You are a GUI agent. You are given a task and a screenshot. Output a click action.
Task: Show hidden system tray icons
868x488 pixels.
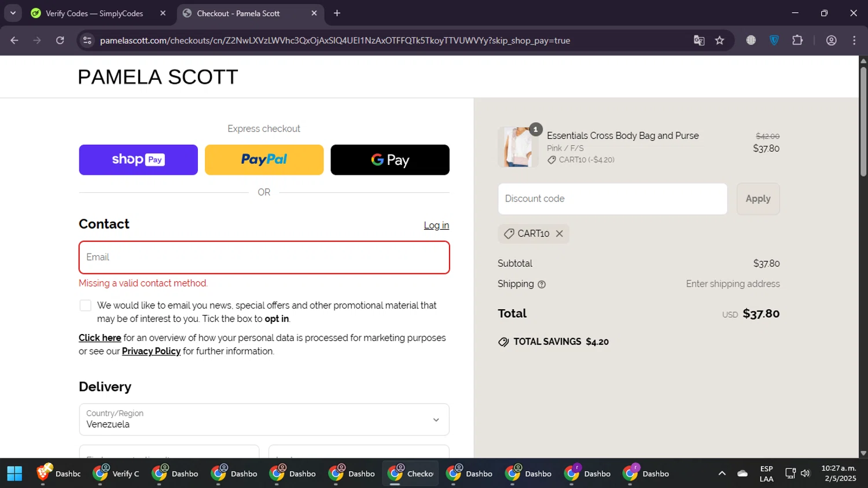pyautogui.click(x=722, y=474)
